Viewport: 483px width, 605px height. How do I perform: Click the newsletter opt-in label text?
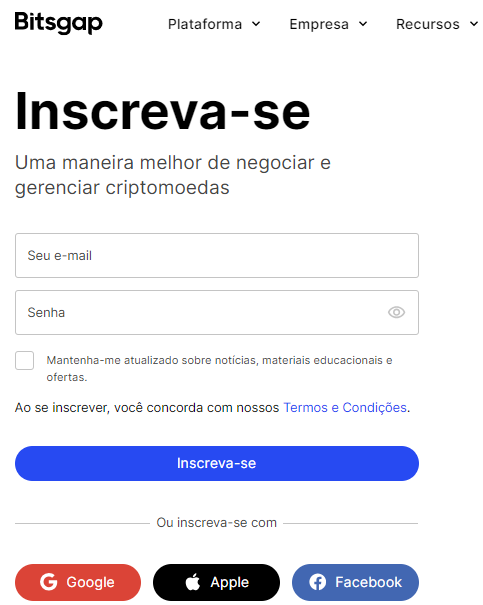(x=219, y=368)
